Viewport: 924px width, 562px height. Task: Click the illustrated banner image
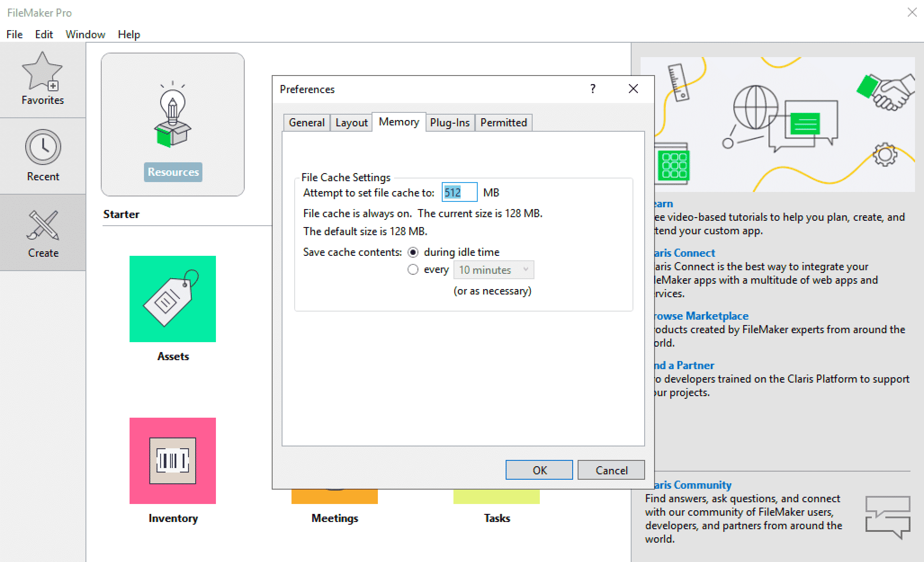tap(785, 125)
